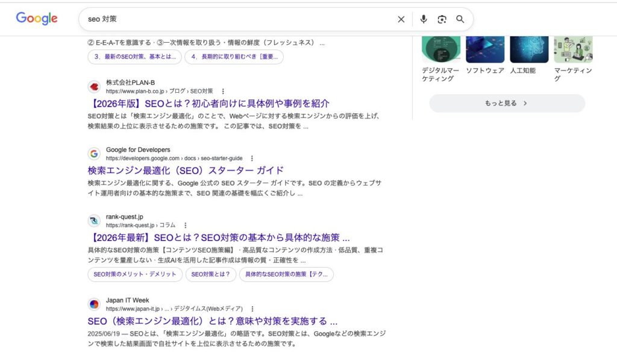The image size is (617, 364).
Task: Open more options for Google Developers result
Action: click(x=252, y=158)
